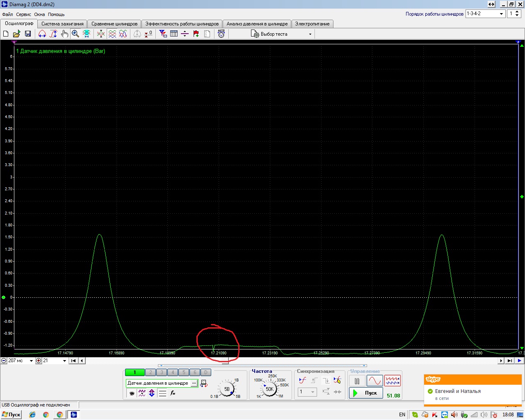Adjust the 50K frequency knob

point(269,389)
